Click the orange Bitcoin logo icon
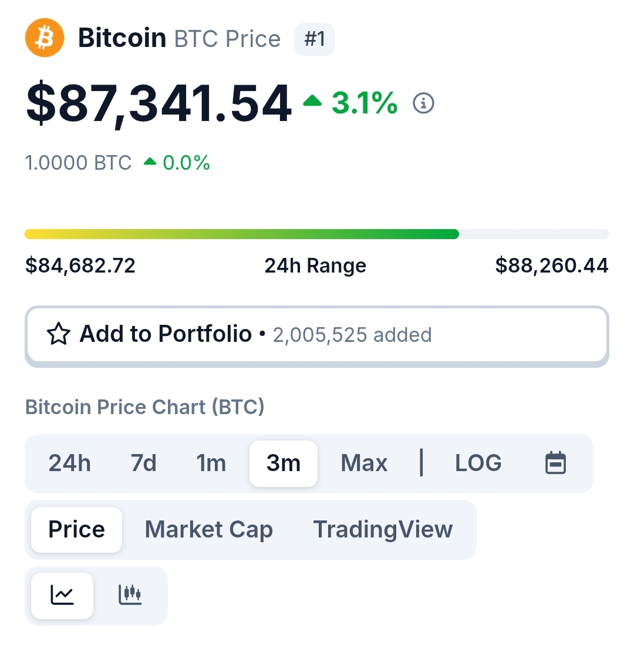 45,38
